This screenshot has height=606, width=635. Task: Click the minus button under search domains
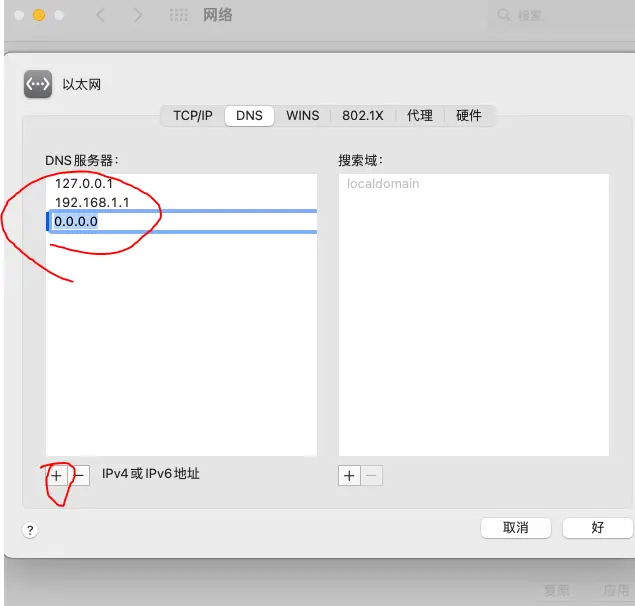372,476
